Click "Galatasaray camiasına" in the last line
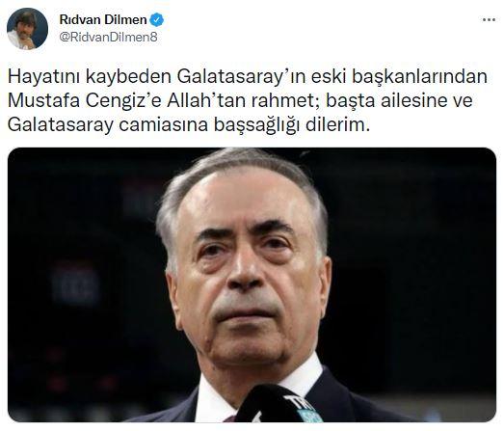The width and height of the screenshot is (504, 431). [x=108, y=125]
